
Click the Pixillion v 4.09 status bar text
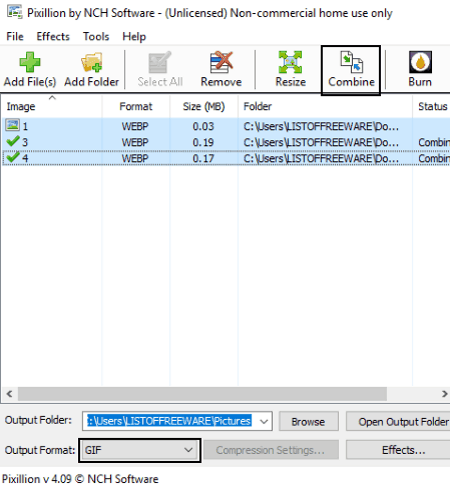[80, 479]
